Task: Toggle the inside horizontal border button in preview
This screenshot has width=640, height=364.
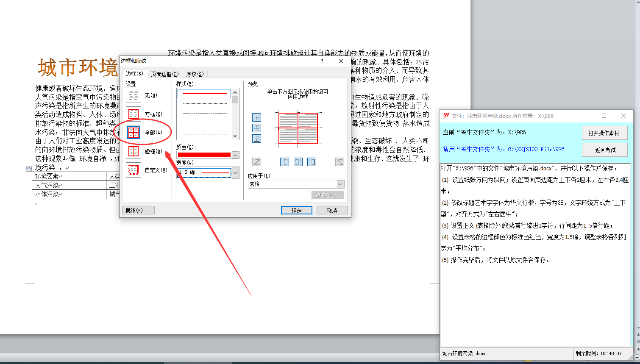Action: [x=256, y=128]
